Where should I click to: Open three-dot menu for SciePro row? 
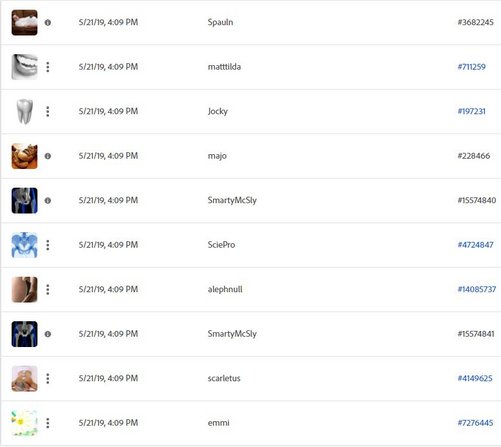pyautogui.click(x=48, y=245)
